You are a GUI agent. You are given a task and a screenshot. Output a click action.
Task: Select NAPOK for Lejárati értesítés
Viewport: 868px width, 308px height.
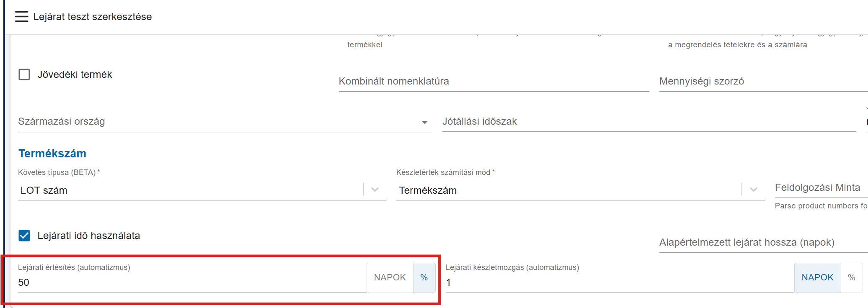tap(390, 277)
